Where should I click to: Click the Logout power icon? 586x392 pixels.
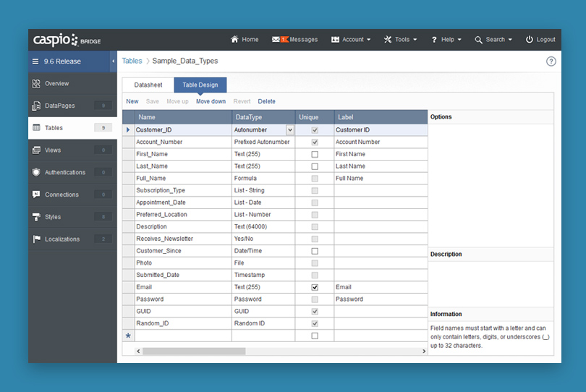[x=529, y=39]
